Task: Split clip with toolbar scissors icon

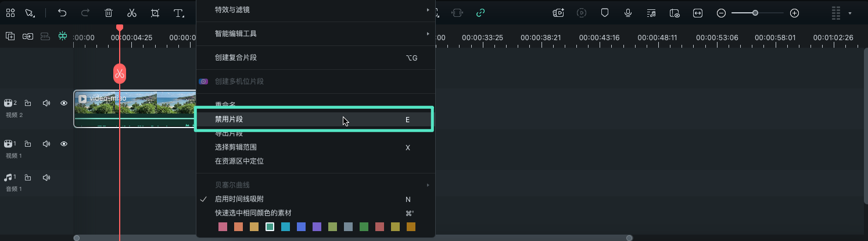Action: (x=132, y=13)
